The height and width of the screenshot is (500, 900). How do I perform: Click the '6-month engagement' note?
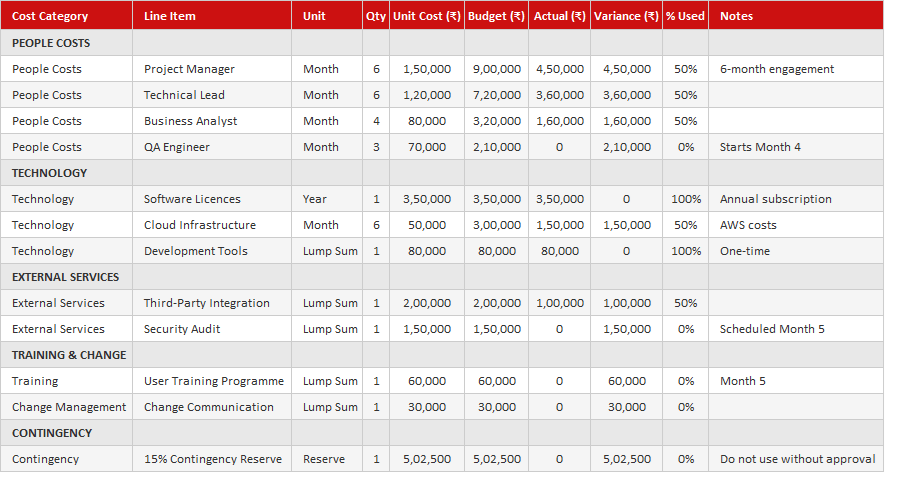pos(777,69)
